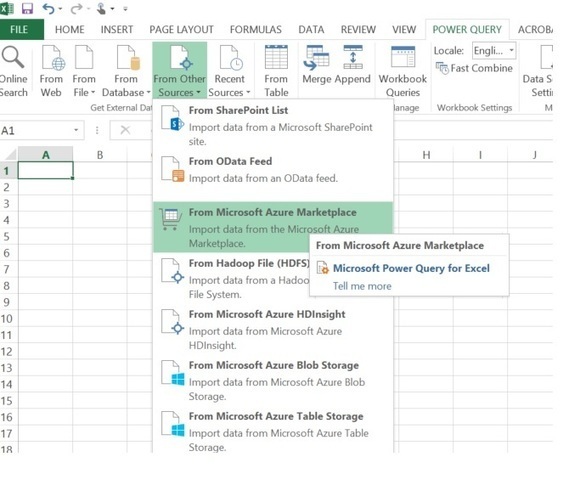Expand the Undo history dropdown arrow
The height and width of the screenshot is (502, 569).
coord(60,9)
